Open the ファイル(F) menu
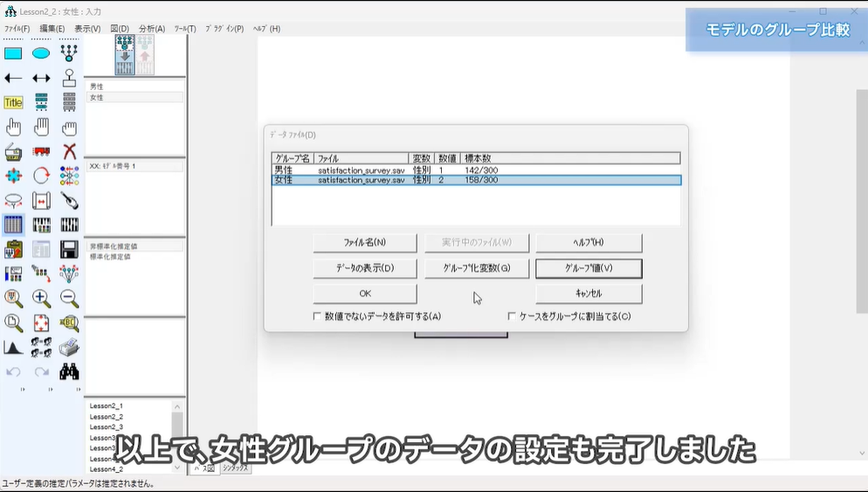Viewport: 868px width, 492px height. coord(17,29)
